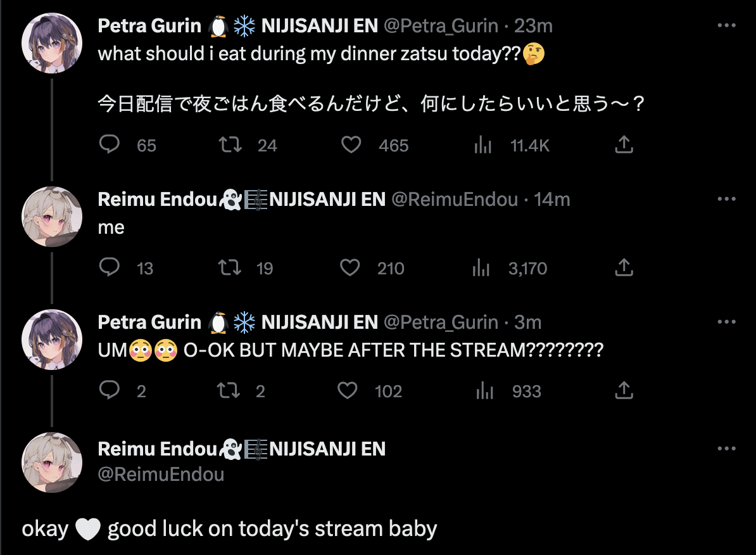Like the tweet with 465 likes

pyautogui.click(x=351, y=146)
